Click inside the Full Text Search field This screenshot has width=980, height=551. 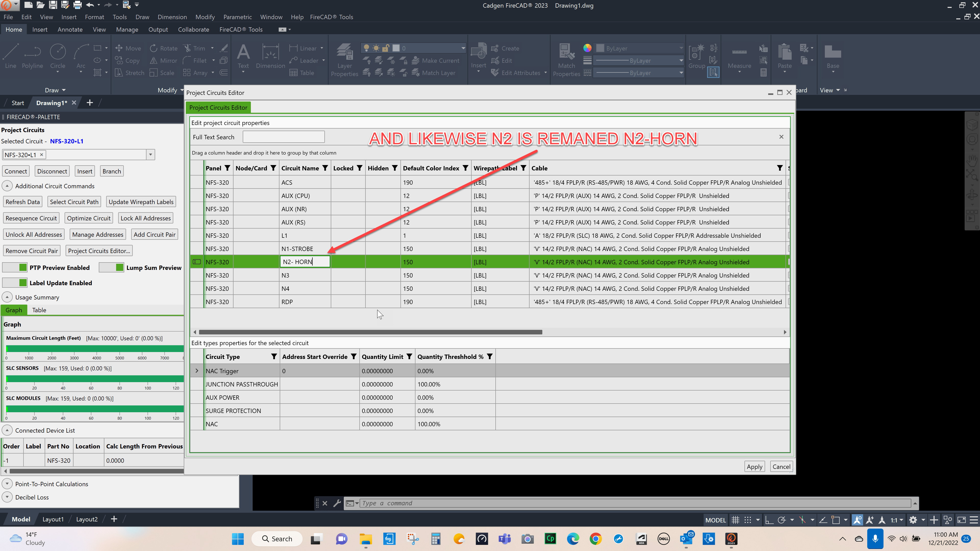(284, 136)
